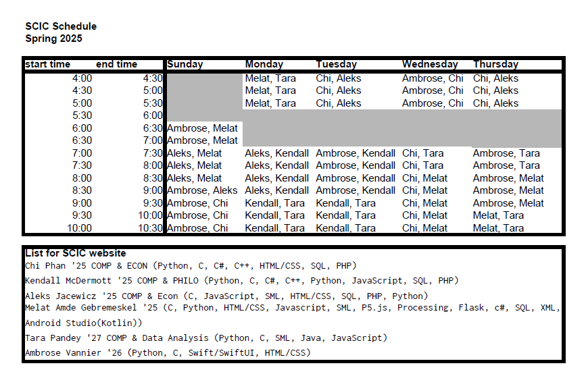Click Monday's 'Melat, Tara' in the 4:00 row
588x374 pixels.
270,78
